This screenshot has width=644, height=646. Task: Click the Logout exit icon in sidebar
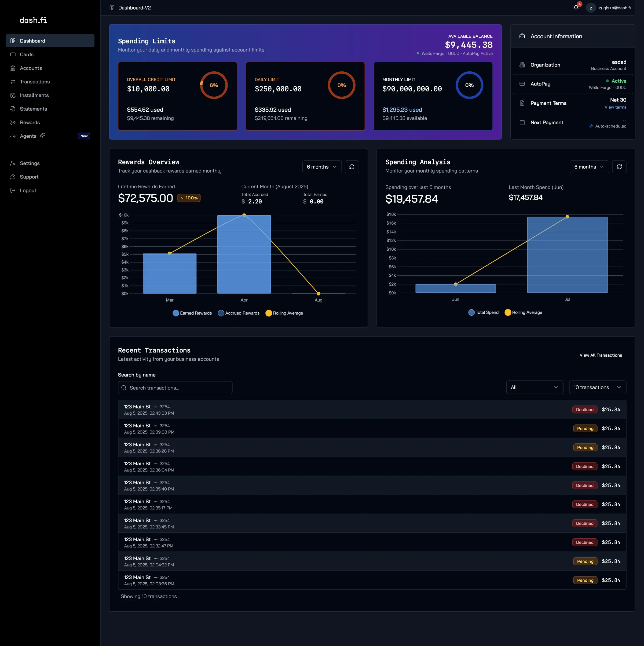[x=13, y=191]
